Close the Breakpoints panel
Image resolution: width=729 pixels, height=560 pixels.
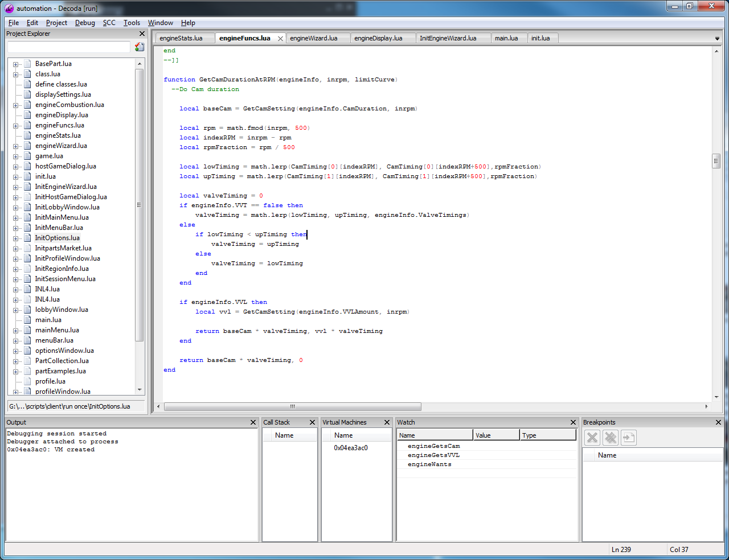tap(718, 422)
